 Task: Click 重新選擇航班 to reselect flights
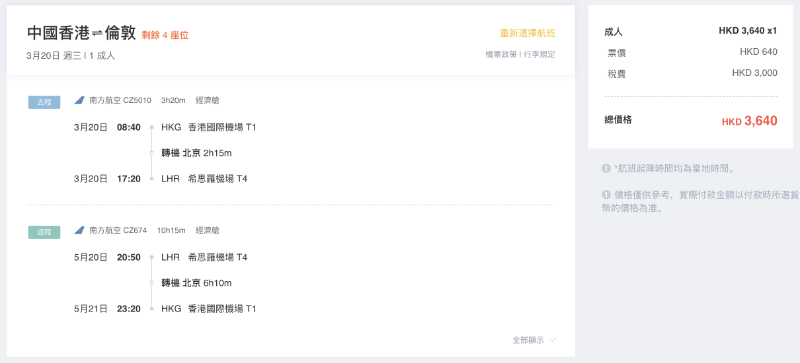point(528,34)
